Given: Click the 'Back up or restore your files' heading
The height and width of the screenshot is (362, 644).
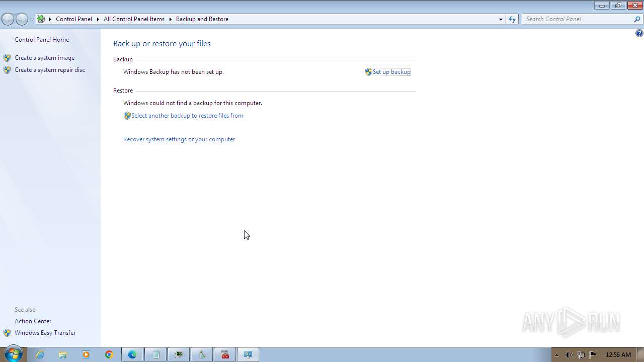Looking at the screenshot, I should coord(162,44).
